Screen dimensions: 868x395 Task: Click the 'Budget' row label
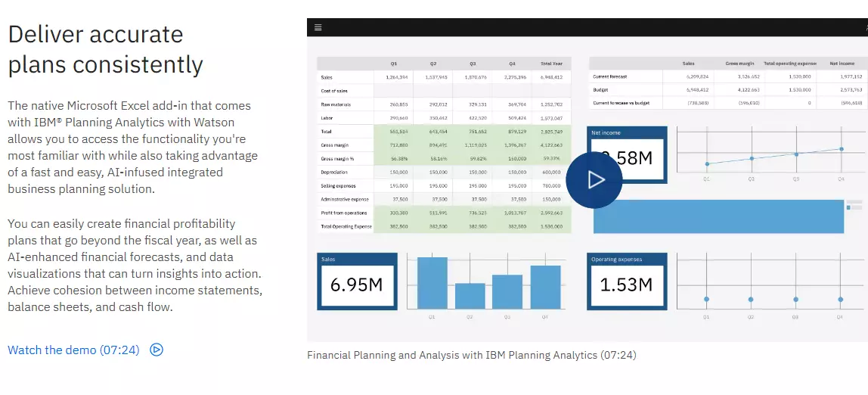(600, 90)
